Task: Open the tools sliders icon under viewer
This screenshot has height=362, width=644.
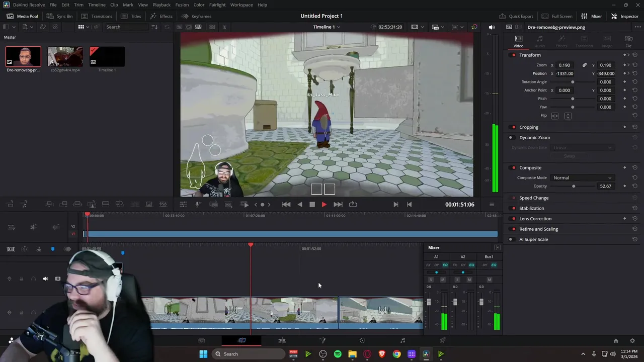Action: point(183,204)
